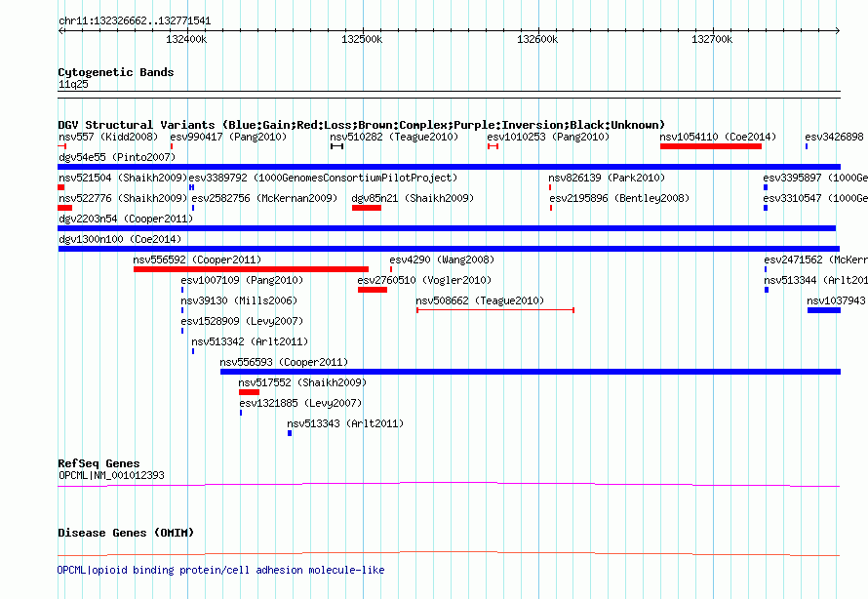Click esv1528909 (Levy2007) label

242,321
